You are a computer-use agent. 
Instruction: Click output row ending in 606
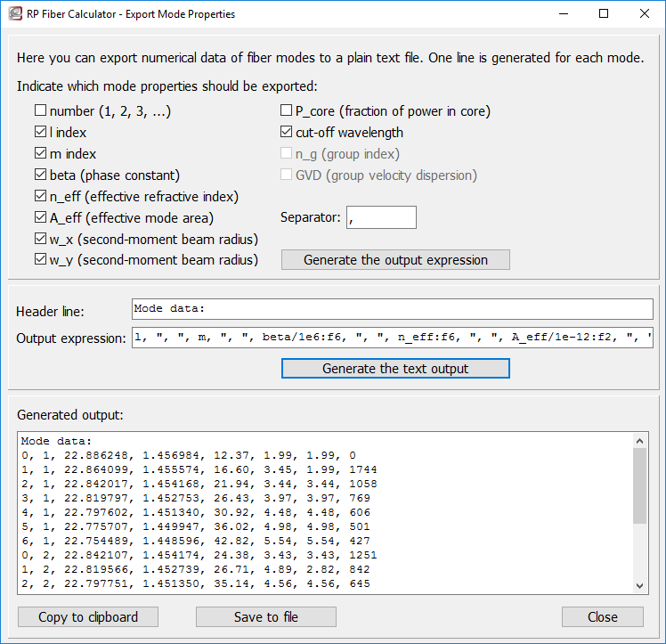[196, 512]
